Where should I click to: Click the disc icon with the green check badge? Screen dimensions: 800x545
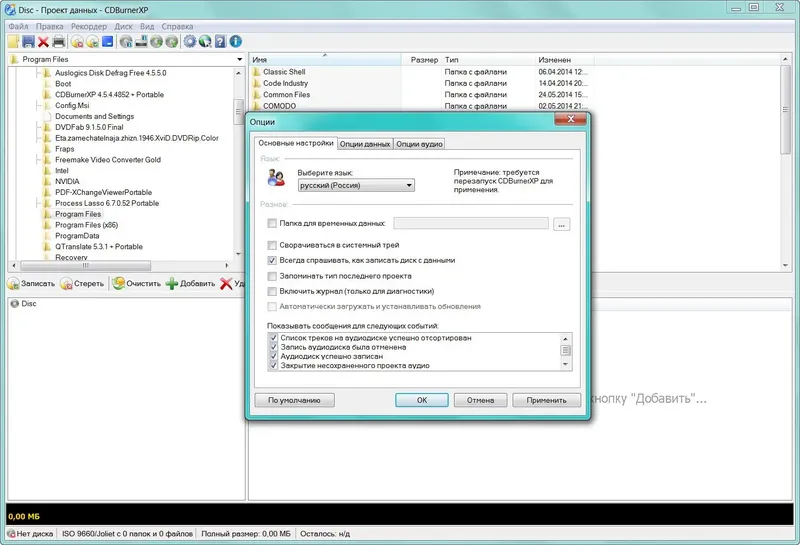(x=92, y=42)
